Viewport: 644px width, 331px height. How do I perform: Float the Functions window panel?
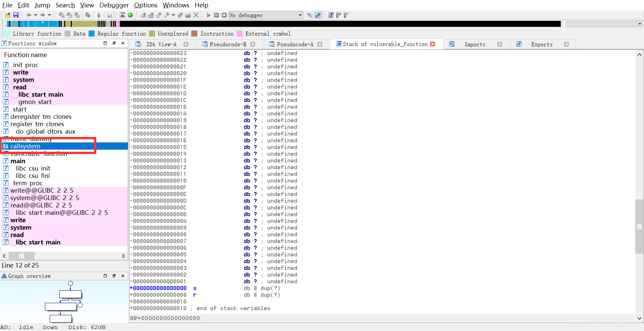(114, 43)
